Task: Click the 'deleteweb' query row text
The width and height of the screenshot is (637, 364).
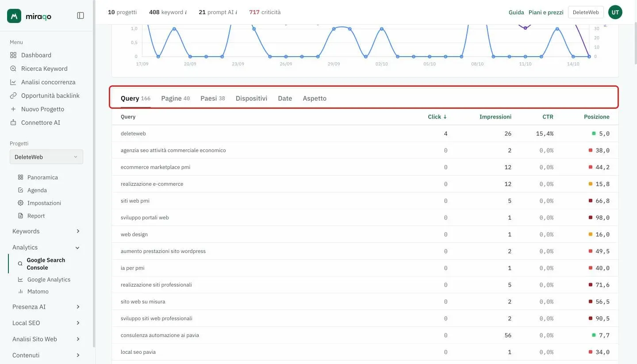Action: tap(133, 134)
